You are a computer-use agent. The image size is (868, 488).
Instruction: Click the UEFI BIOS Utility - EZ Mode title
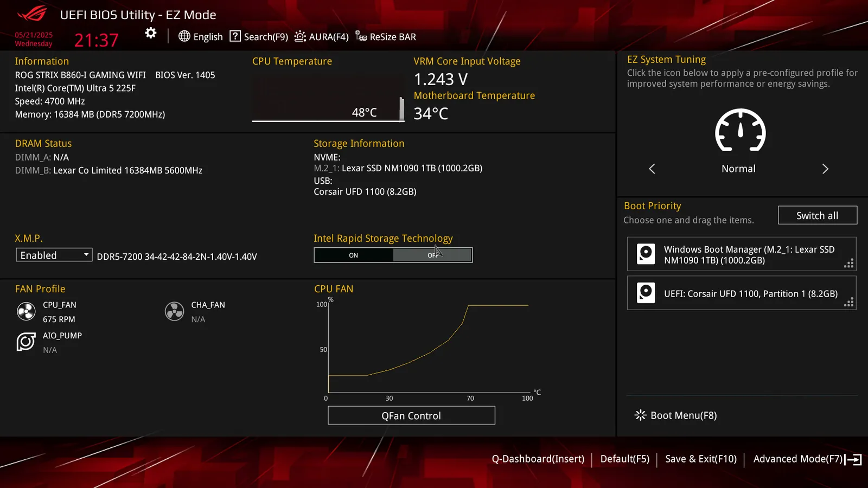click(138, 15)
